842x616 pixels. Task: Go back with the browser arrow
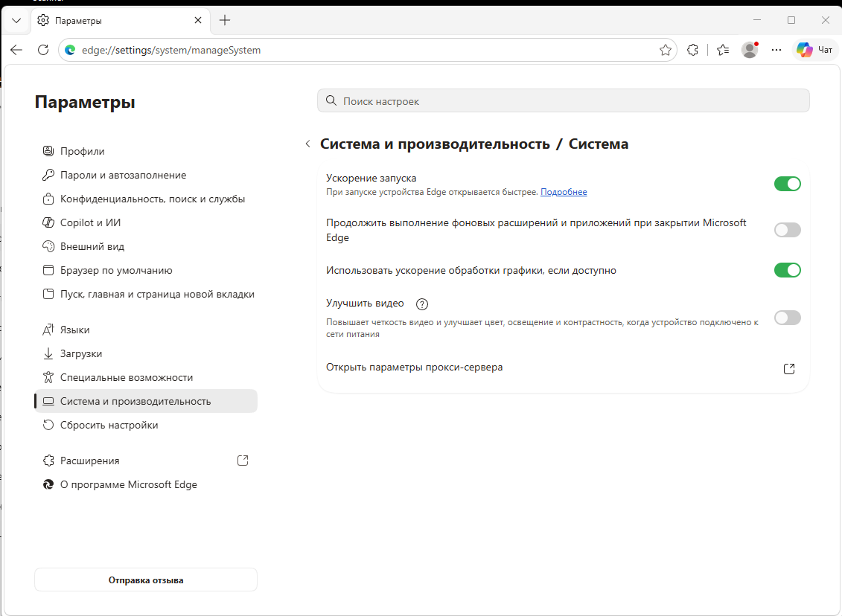[16, 50]
